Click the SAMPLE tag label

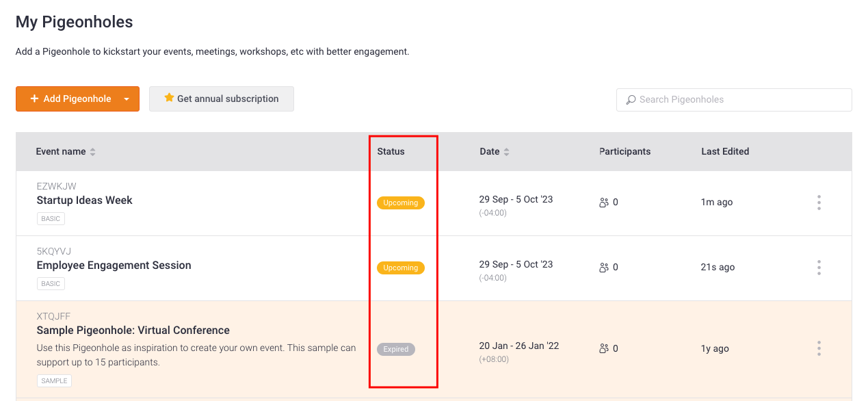click(x=54, y=380)
